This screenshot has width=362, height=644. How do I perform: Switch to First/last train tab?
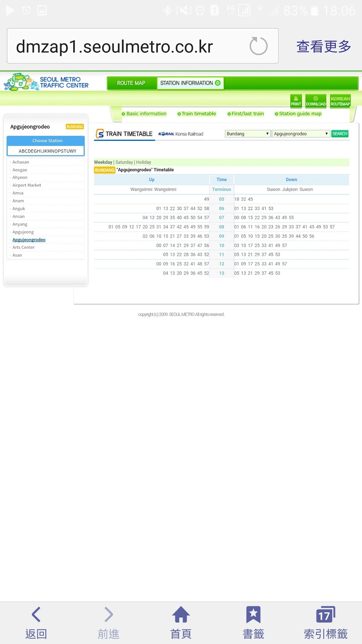coord(246,114)
